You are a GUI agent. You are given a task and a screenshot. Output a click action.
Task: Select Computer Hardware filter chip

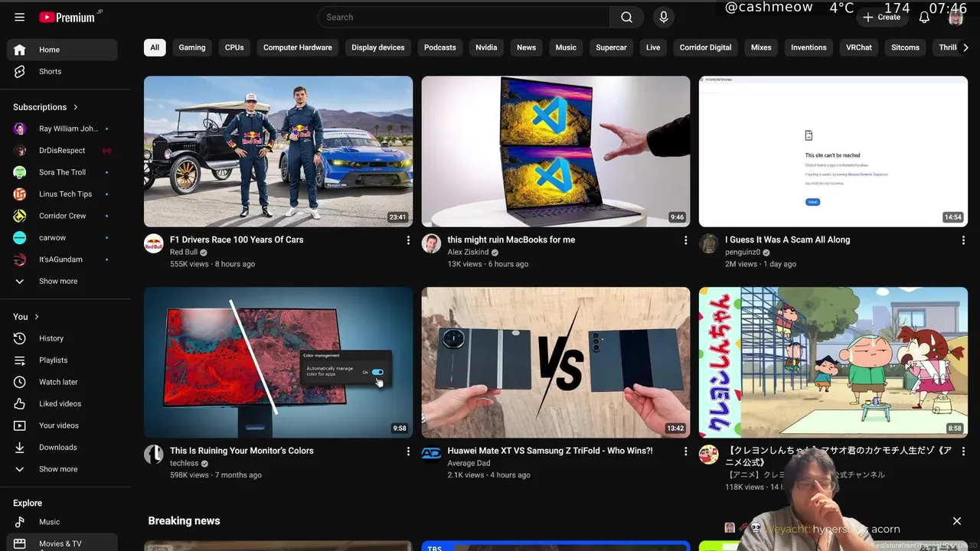[x=298, y=47]
